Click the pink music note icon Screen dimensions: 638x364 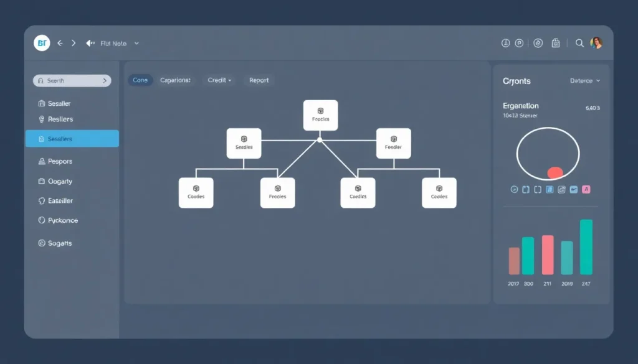click(x=586, y=189)
